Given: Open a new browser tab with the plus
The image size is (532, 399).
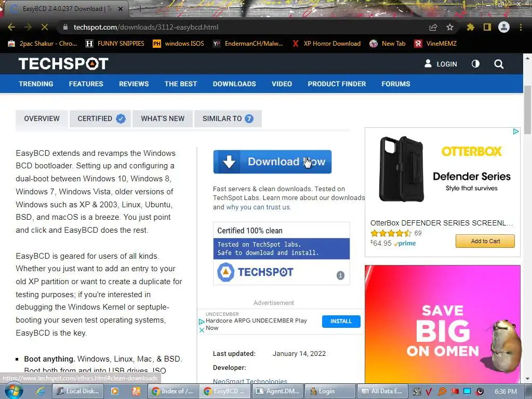Looking at the screenshot, I should tap(140, 9).
